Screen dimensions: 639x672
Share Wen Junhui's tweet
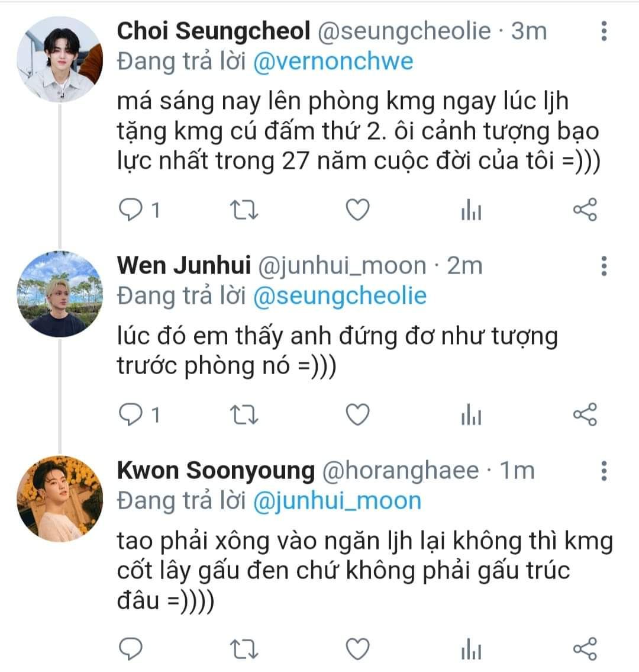[x=585, y=416]
